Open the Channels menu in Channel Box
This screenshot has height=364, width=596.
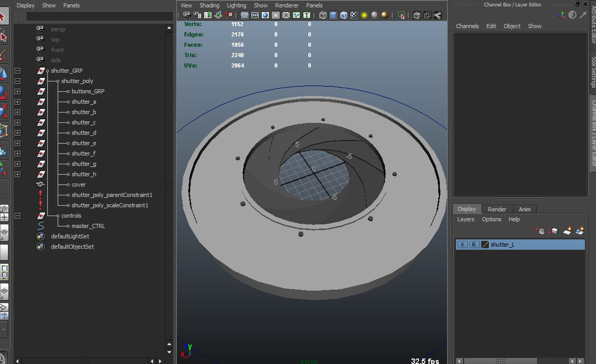(467, 26)
